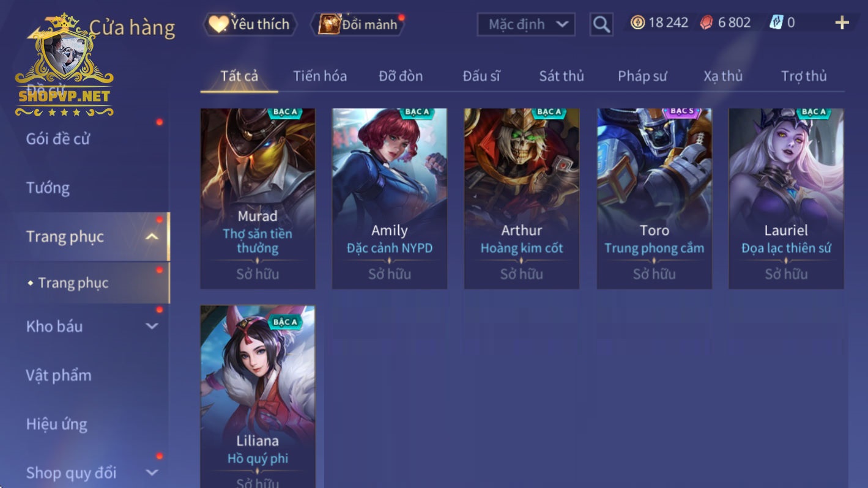Collapse the Trang phục sidebar section
868x488 pixels.
[152, 237]
